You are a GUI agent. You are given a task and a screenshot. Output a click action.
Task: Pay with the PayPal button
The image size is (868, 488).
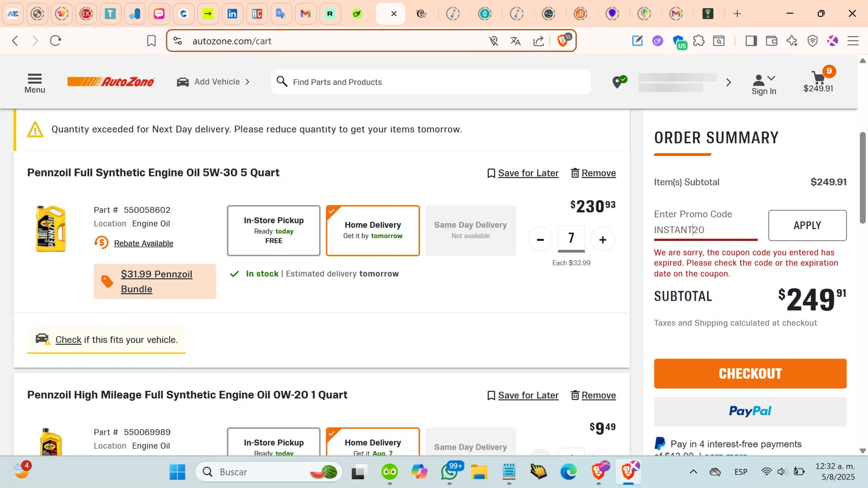click(750, 411)
